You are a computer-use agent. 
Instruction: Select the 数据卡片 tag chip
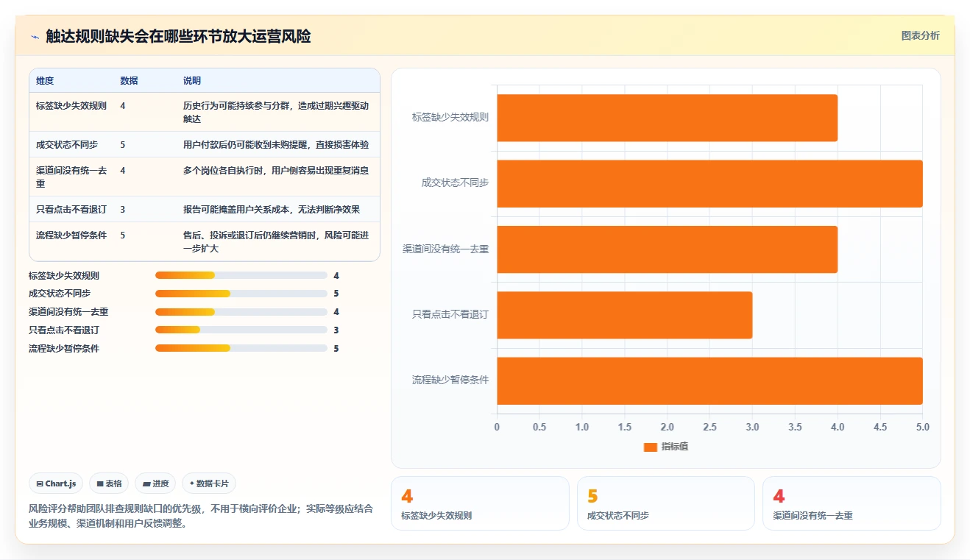pyautogui.click(x=209, y=483)
